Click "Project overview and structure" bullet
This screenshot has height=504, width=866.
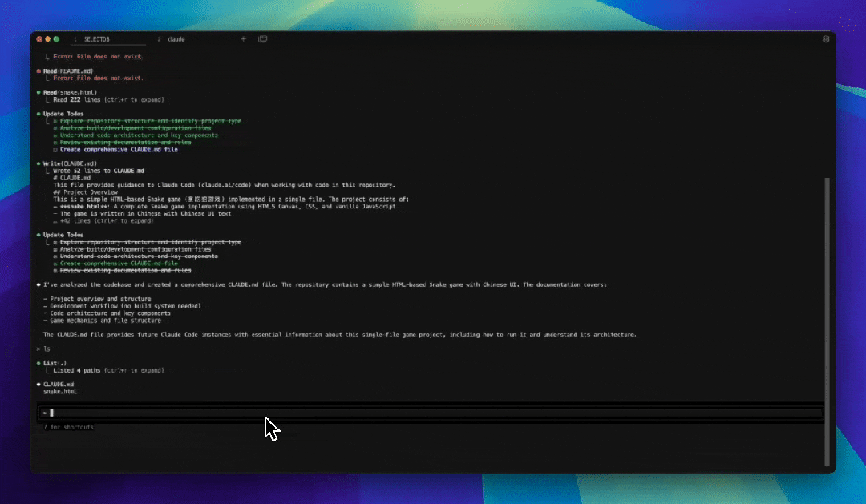(x=100, y=299)
